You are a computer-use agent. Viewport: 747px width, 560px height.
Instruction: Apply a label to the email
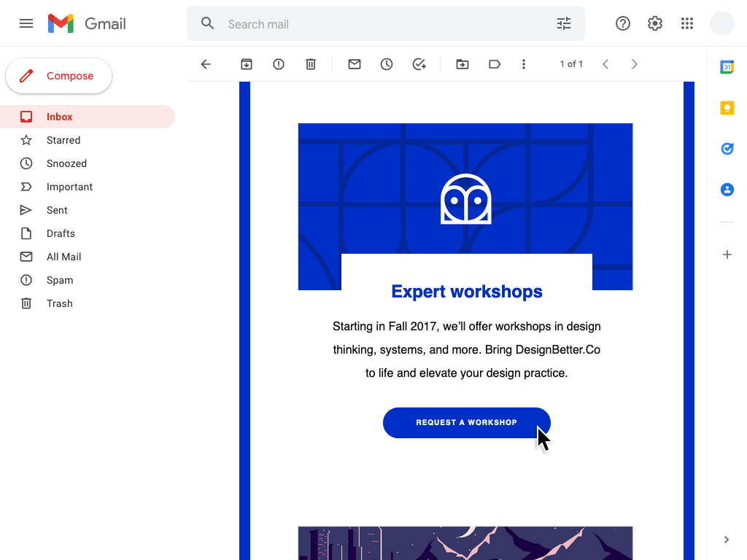[x=494, y=64]
